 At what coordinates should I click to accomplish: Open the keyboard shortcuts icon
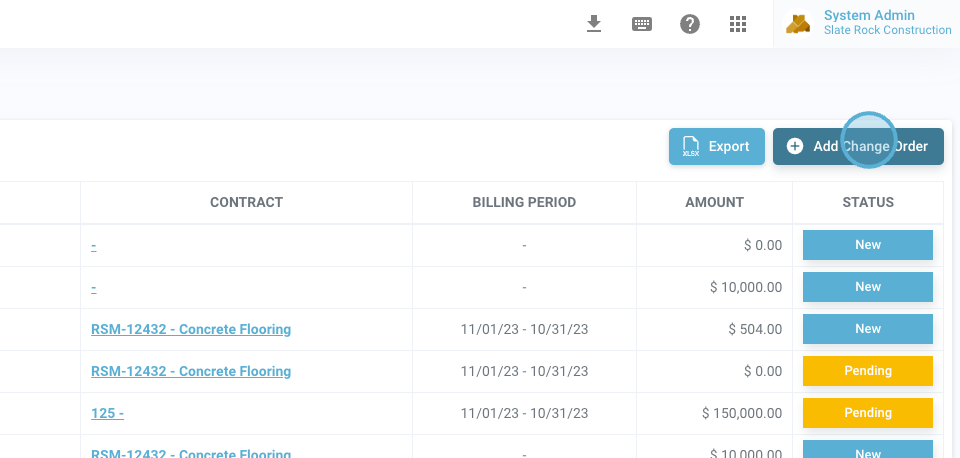pos(642,24)
